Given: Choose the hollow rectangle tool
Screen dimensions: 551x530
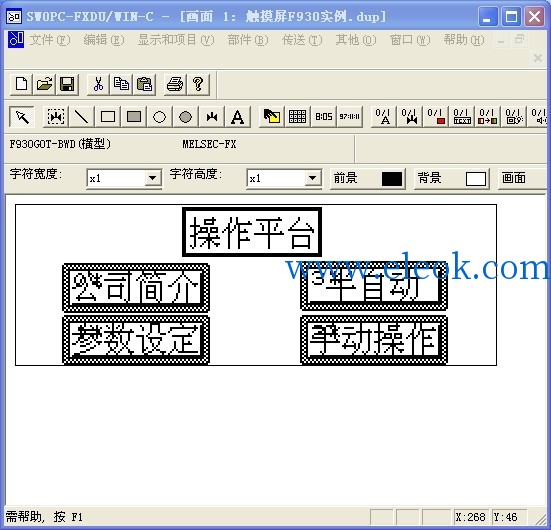Looking at the screenshot, I should 108,117.
